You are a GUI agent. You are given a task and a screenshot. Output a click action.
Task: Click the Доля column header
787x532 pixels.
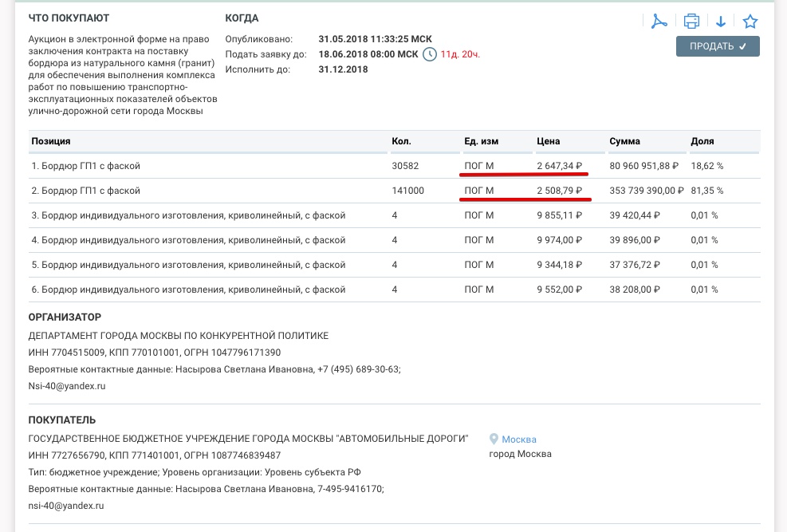pyautogui.click(x=702, y=141)
